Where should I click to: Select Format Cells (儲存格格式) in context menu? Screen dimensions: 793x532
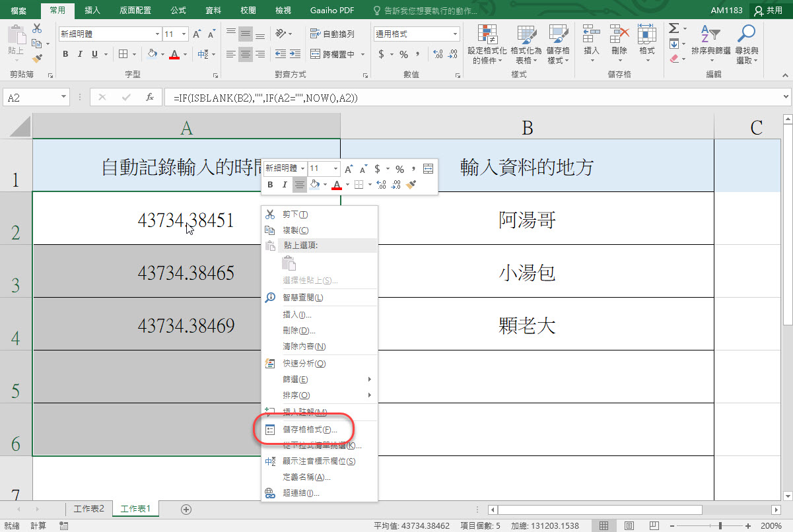309,430
